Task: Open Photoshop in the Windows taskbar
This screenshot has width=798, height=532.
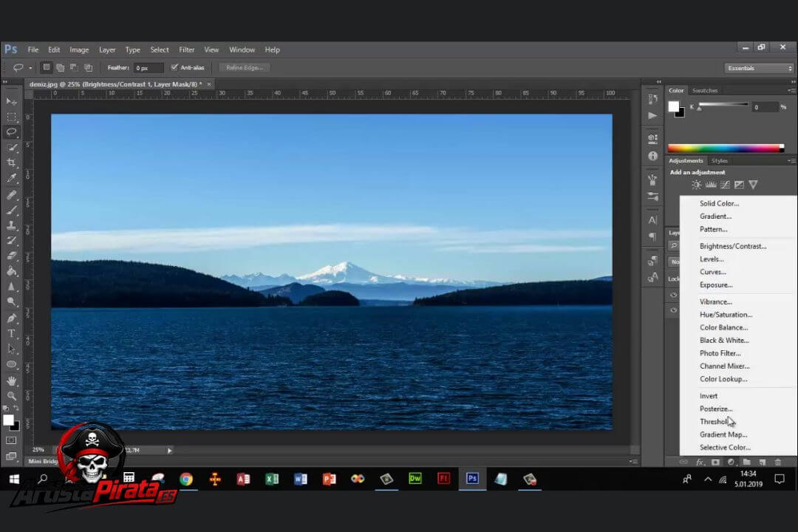Action: (472, 479)
